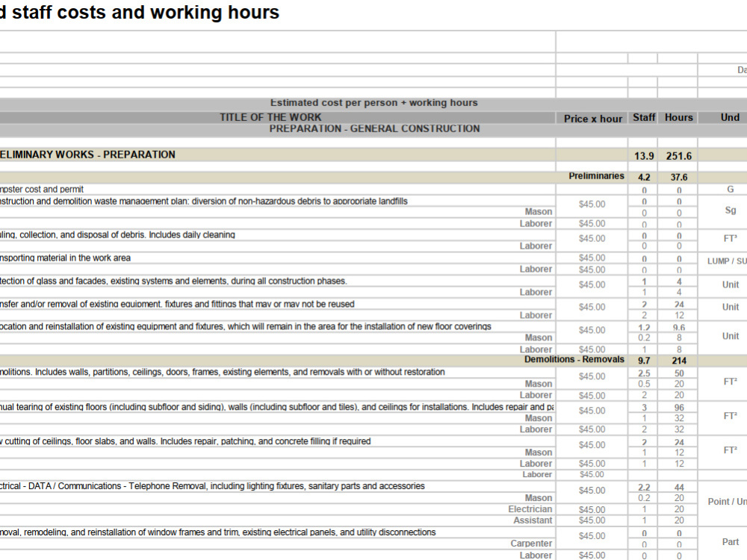This screenshot has width=747, height=560.
Task: Click 'Estimated cost per person + working hours' heading
Action: (373, 103)
